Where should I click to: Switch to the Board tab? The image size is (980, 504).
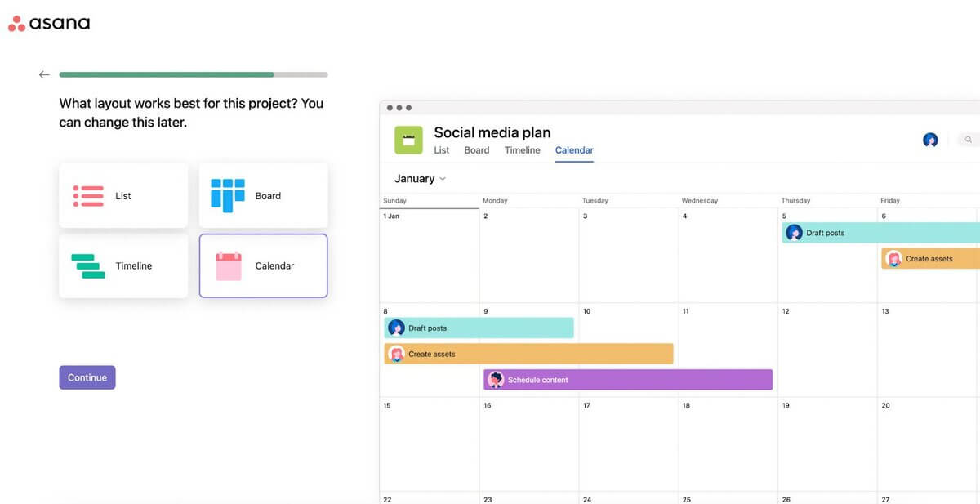tap(476, 150)
